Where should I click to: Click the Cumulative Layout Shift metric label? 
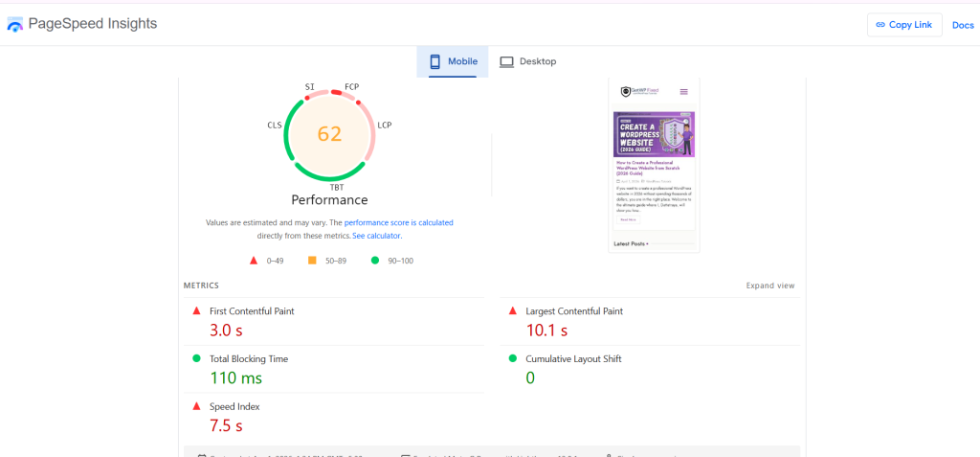574,359
